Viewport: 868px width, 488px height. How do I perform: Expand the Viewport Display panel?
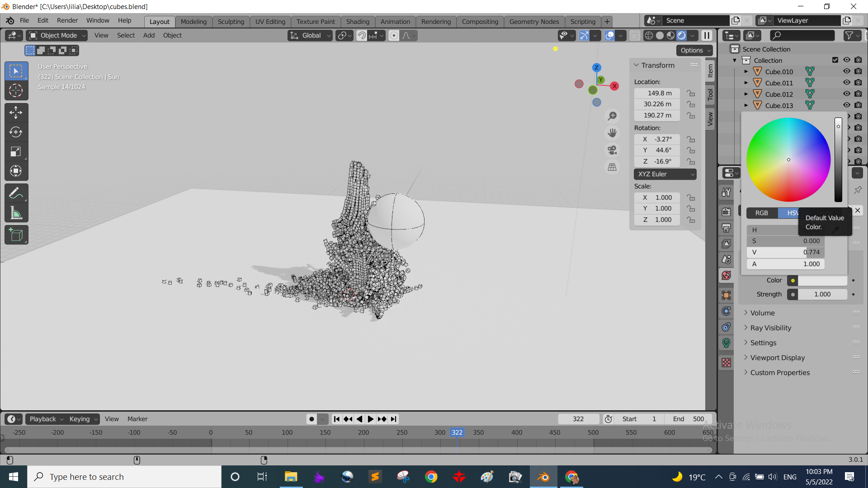[x=777, y=357]
